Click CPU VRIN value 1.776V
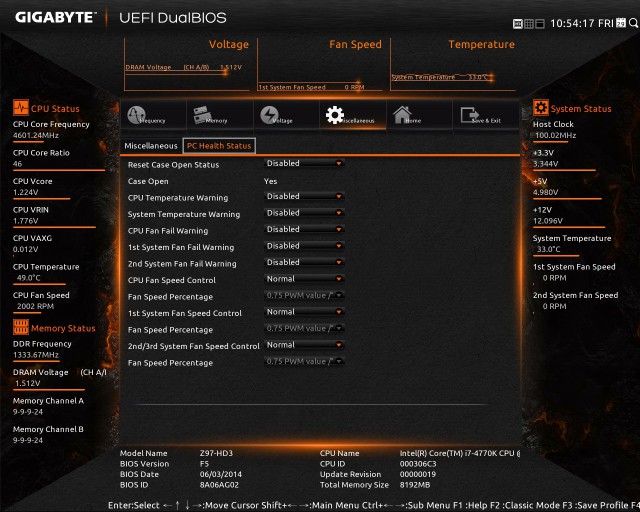This screenshot has width=640, height=512. point(25,221)
